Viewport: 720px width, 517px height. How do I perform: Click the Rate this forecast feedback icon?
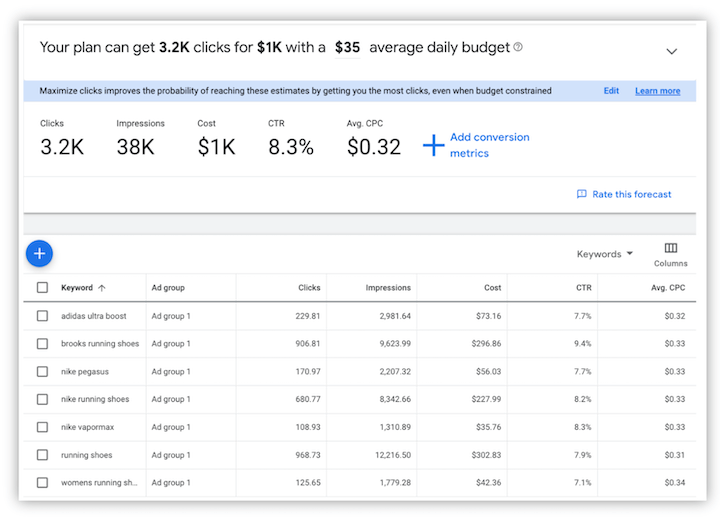click(582, 194)
